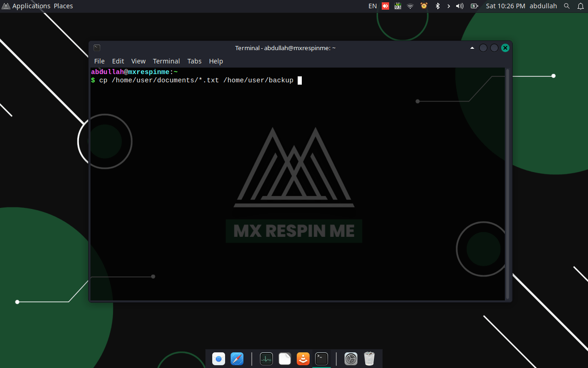The image size is (588, 368).
Task: Expand hidden tray items chevron arrow
Action: (448, 6)
